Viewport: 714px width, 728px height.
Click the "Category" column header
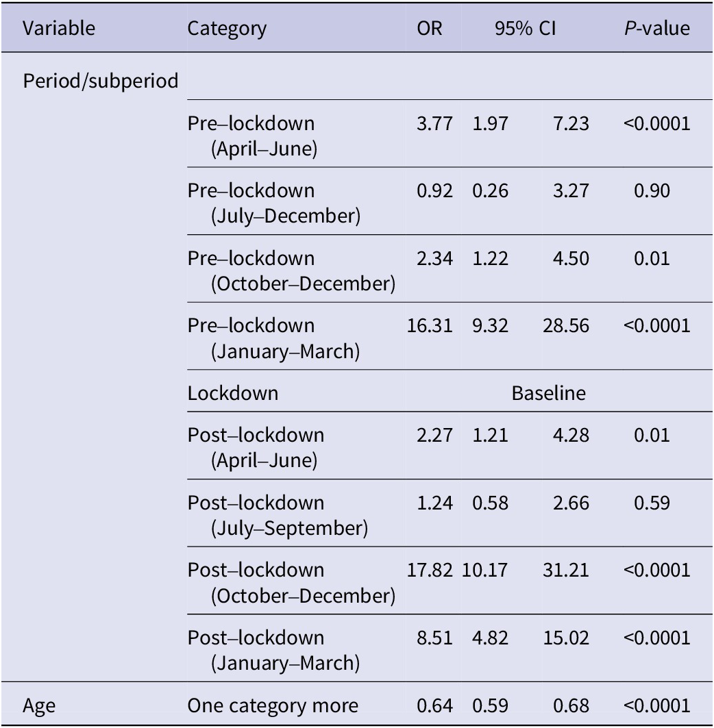(x=227, y=29)
